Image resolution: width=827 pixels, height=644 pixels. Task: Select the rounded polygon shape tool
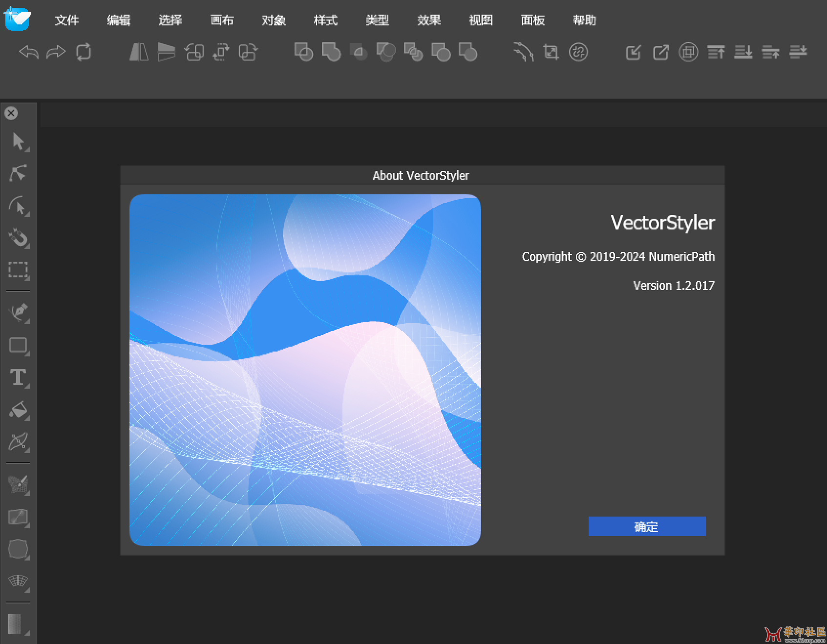click(19, 549)
